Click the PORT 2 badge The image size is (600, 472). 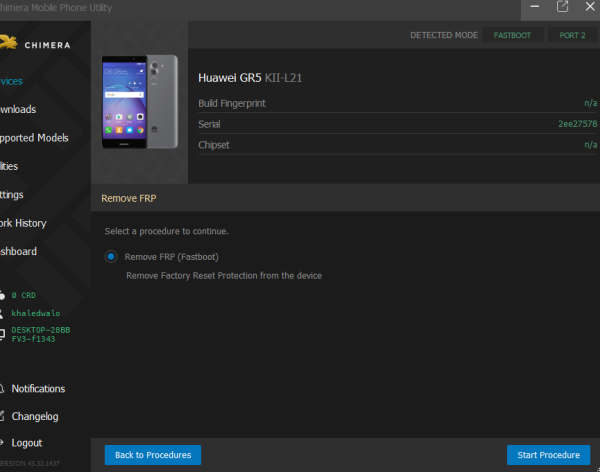click(x=572, y=35)
